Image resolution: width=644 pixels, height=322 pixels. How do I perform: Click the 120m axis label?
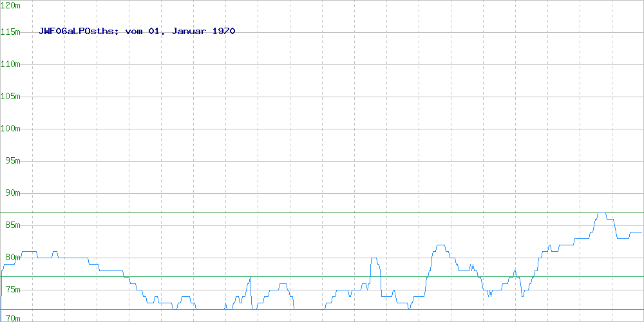pyautogui.click(x=11, y=5)
